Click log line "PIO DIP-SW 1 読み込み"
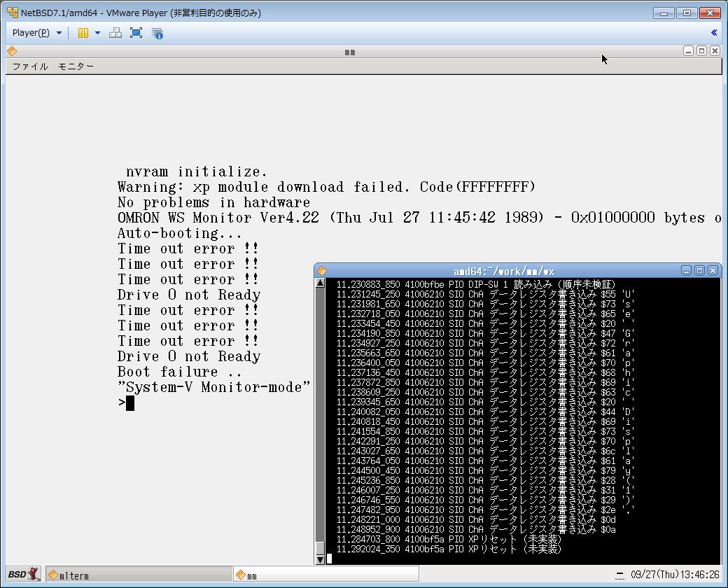The image size is (728, 588). click(476, 284)
